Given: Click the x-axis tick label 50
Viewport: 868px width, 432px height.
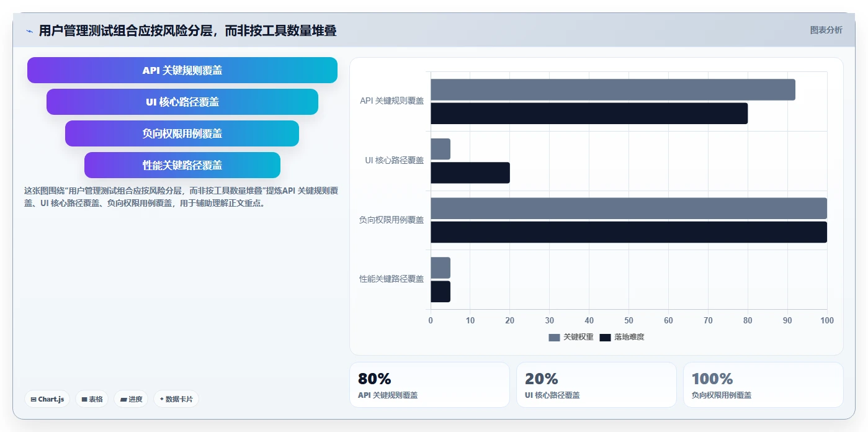Looking at the screenshot, I should [629, 320].
